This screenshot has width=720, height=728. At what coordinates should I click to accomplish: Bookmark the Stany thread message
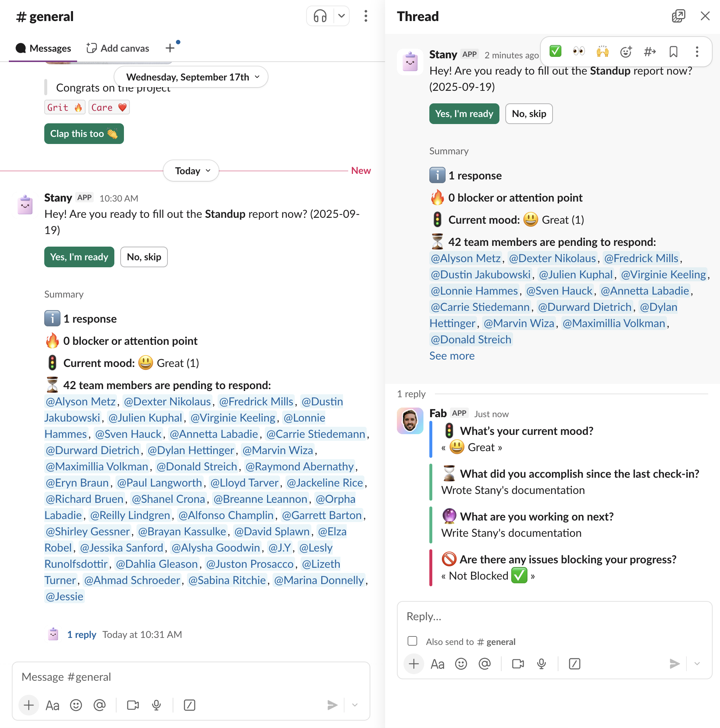coord(673,52)
